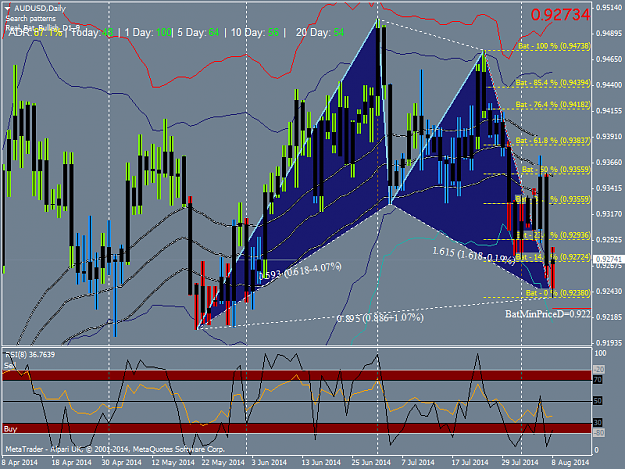This screenshot has width=625, height=469.
Task: Select the AUDUSD,Daily chart title
Action: click(40, 8)
